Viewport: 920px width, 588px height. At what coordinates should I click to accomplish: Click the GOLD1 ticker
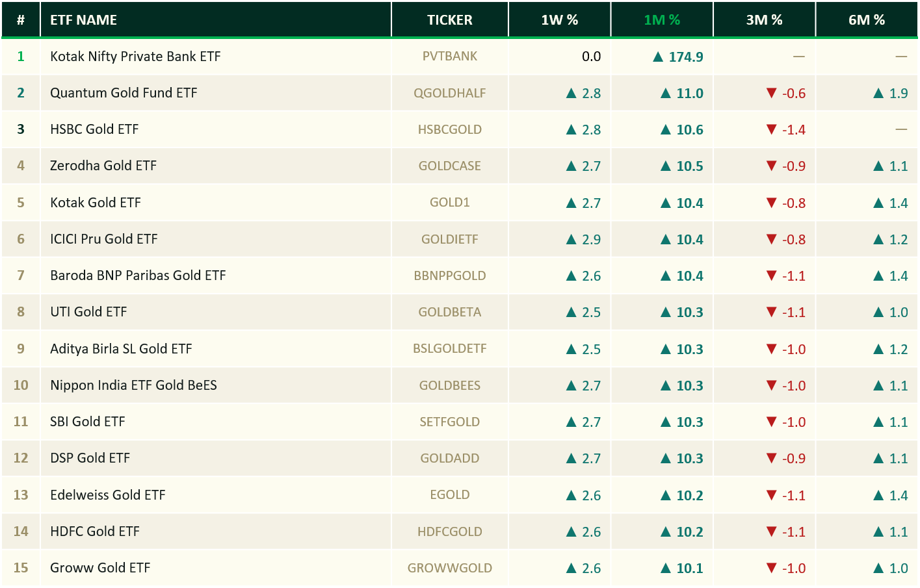pos(450,203)
